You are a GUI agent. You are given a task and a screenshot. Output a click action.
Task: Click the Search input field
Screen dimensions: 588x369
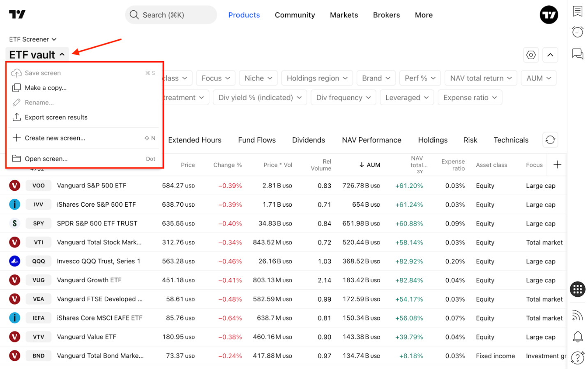point(171,15)
